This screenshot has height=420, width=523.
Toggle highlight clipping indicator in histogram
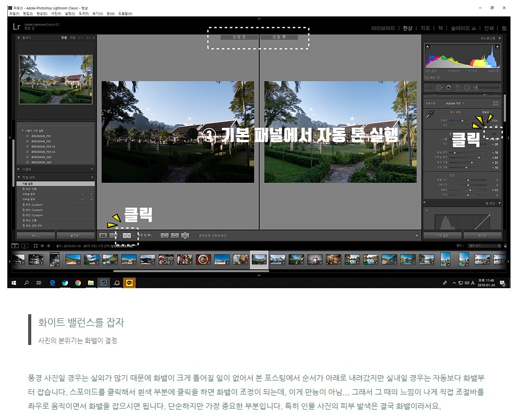tap(497, 46)
